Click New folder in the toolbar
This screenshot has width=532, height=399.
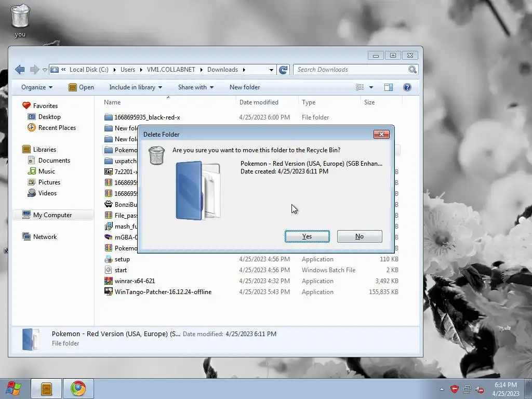coord(245,87)
